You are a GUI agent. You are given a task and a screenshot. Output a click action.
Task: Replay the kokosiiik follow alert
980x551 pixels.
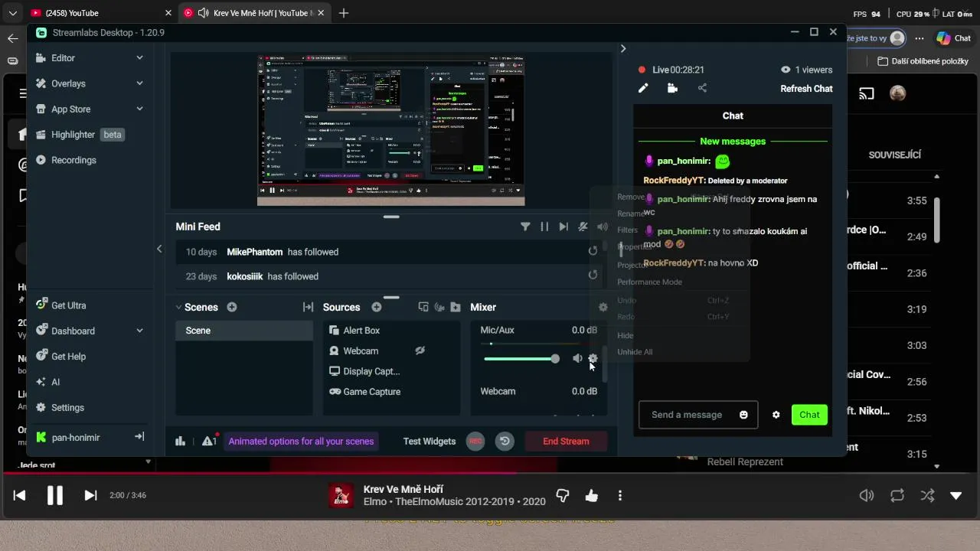[x=593, y=275]
